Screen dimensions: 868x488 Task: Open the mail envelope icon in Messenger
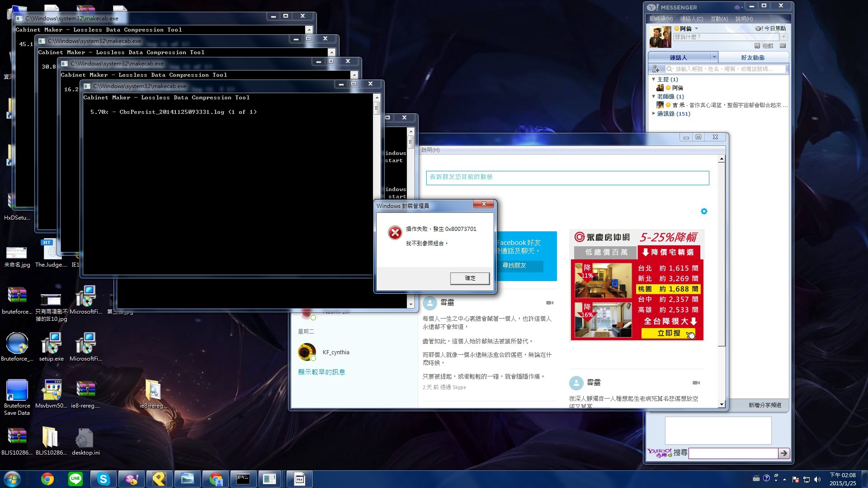tap(783, 46)
